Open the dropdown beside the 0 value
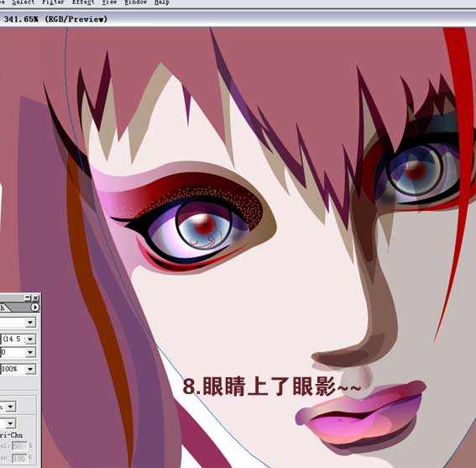 (30, 353)
